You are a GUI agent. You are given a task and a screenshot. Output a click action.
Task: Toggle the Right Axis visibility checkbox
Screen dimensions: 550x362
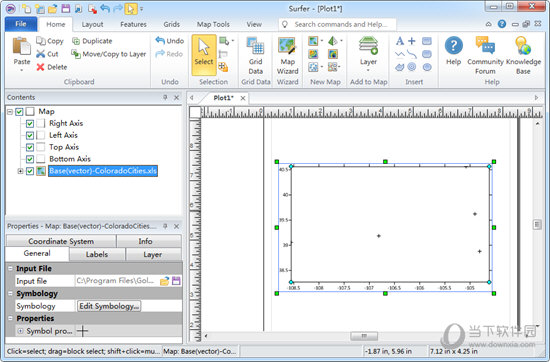pos(30,123)
